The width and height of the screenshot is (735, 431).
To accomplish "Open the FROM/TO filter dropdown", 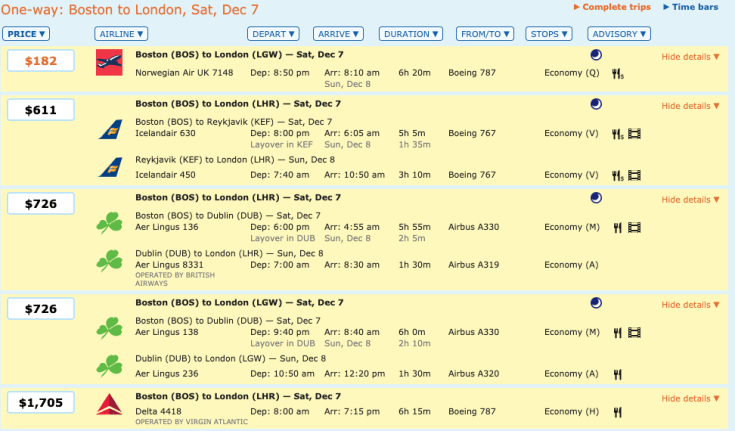I will click(485, 34).
